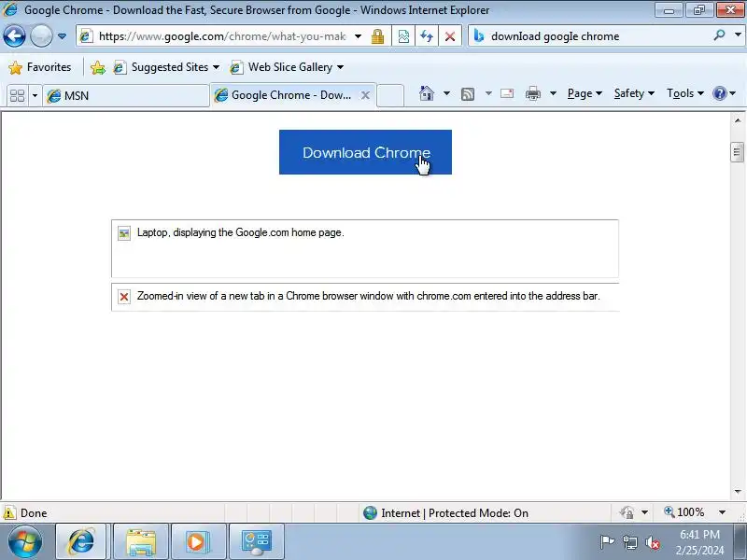Open the Windows Start menu orb
Viewport: 747px width, 560px height.
25,541
